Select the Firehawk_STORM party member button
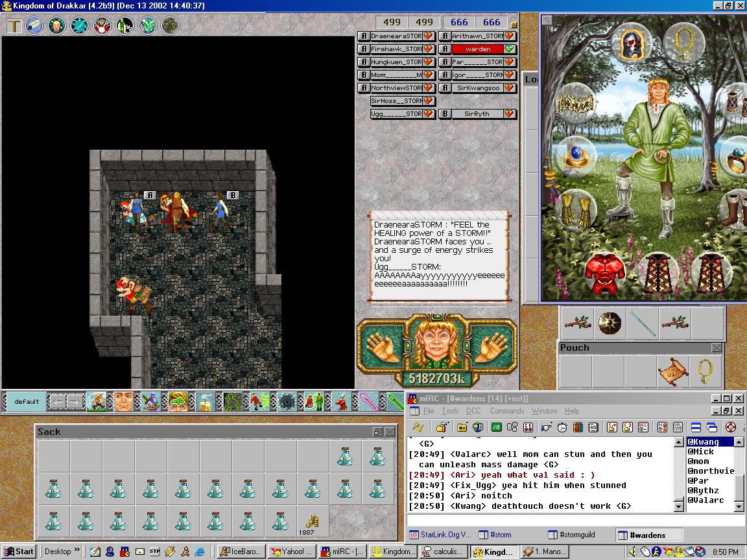747x560 pixels. [396, 49]
